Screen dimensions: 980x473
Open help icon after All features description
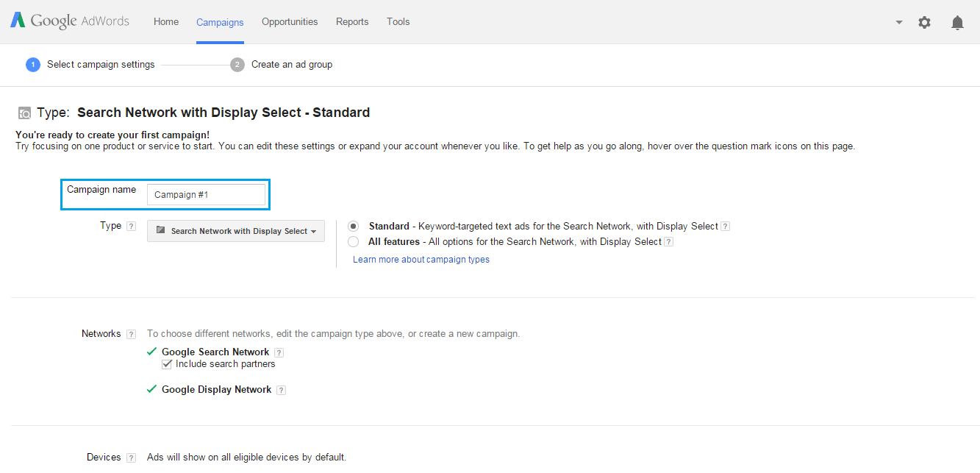click(x=669, y=242)
